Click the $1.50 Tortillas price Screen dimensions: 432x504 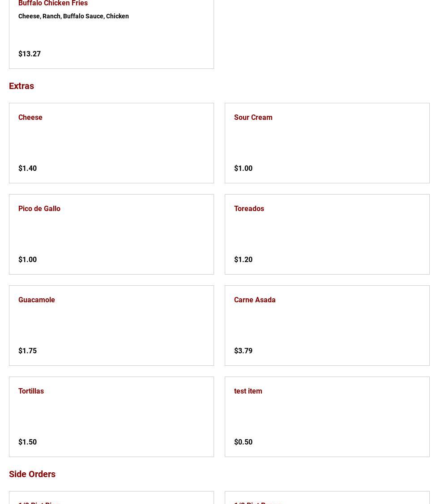tap(27, 442)
